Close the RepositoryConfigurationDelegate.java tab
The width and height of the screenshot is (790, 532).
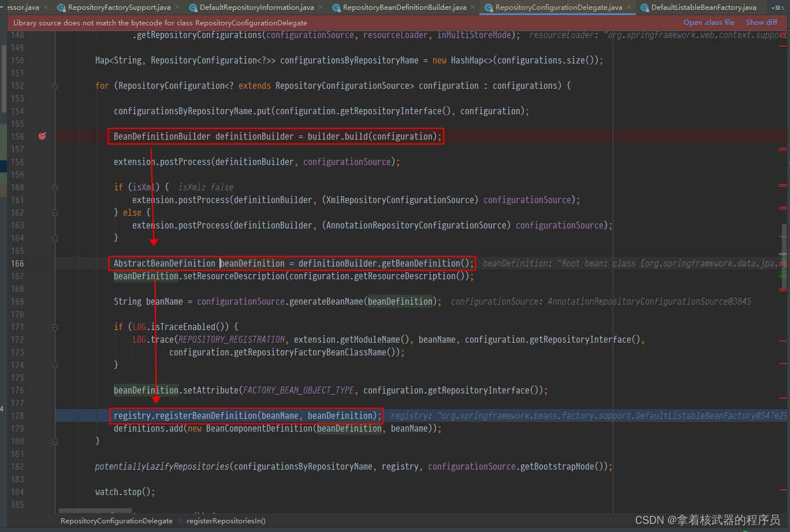pyautogui.click(x=629, y=8)
